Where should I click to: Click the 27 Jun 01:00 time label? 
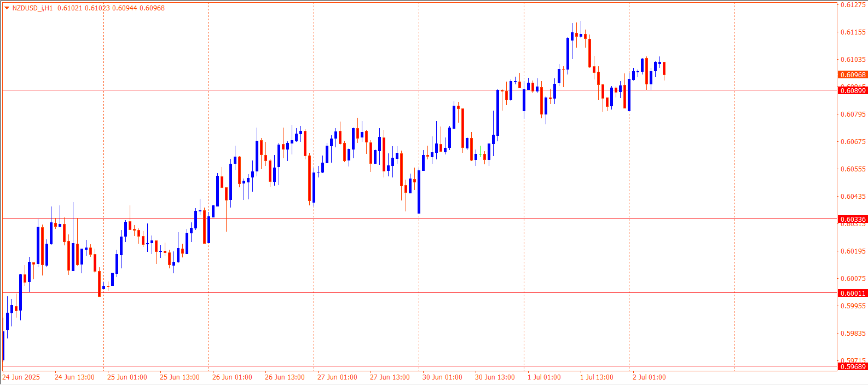337,377
